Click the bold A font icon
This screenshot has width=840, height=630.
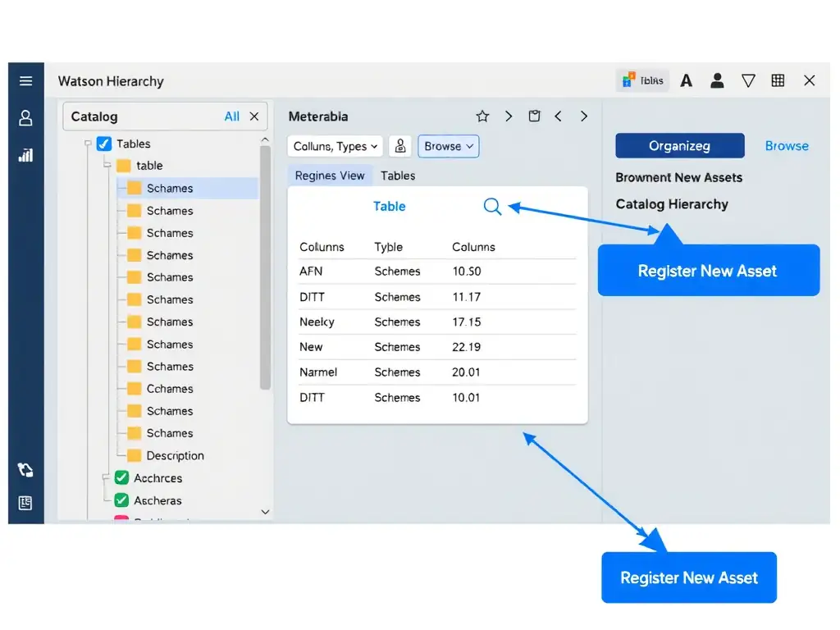(687, 81)
